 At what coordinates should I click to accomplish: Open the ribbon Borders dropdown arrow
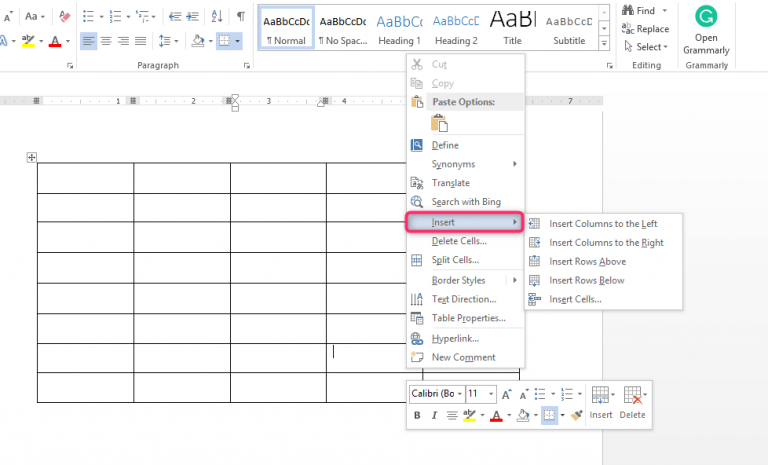coord(238,41)
